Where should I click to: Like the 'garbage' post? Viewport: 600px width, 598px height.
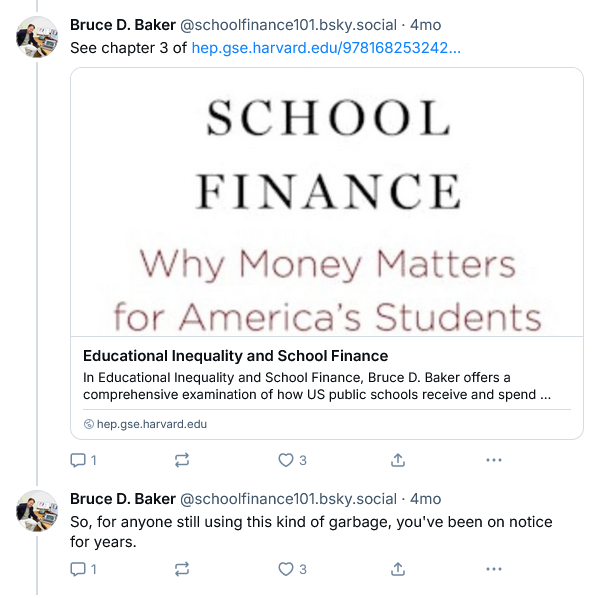click(286, 569)
